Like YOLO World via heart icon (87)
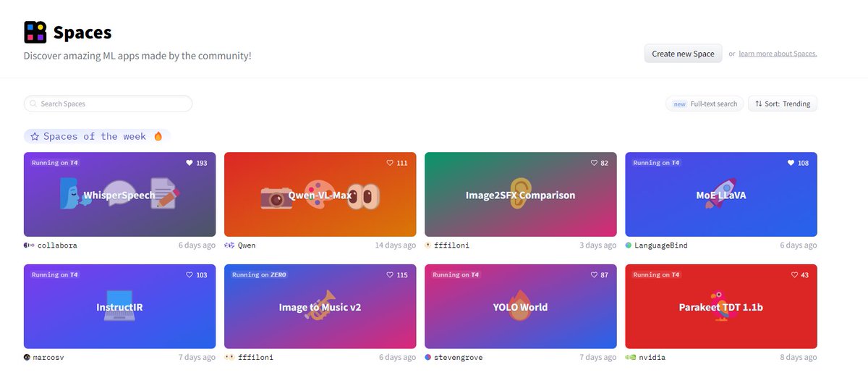The image size is (868, 391). click(x=595, y=275)
